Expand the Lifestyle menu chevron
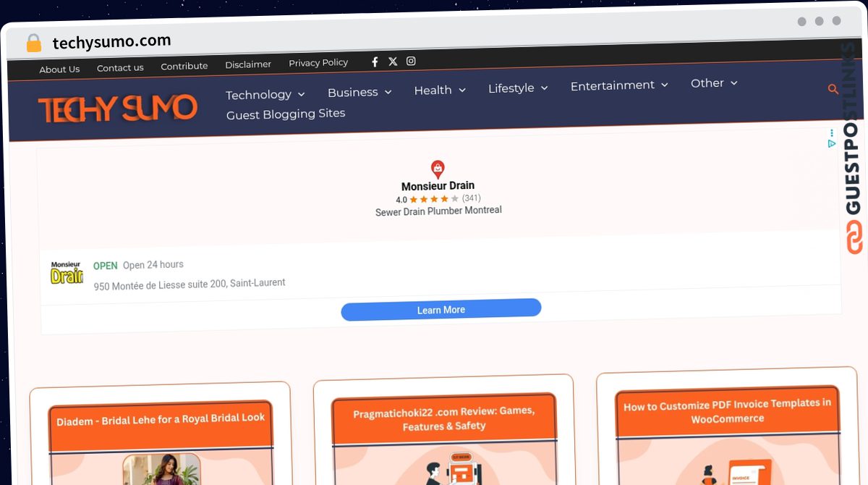 point(545,88)
